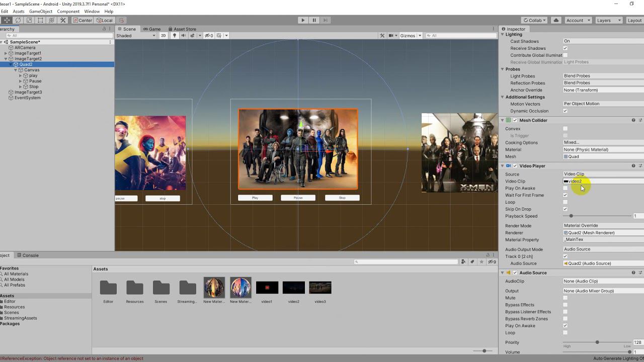
Task: Enable Convex on Mesh Collider
Action: (x=565, y=129)
